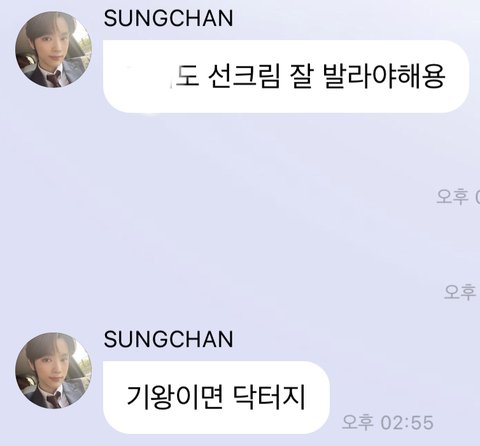Click the 도 particle after the blurred name
Viewport: 480px width, 446px height.
(x=187, y=76)
